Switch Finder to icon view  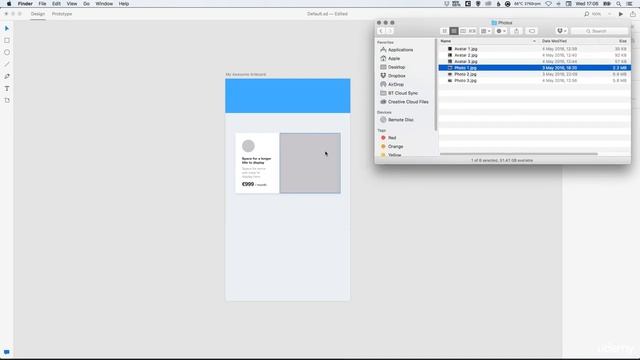pyautogui.click(x=444, y=31)
